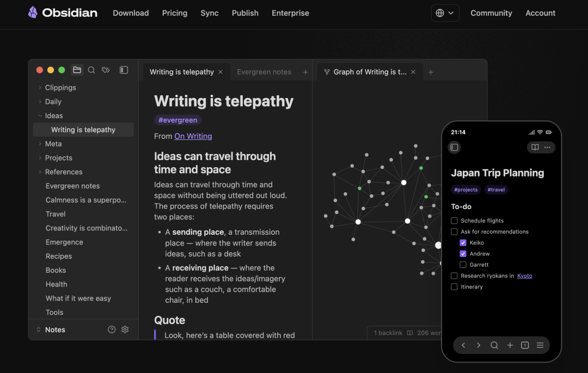Tap the phone bottom search icon

point(494,345)
